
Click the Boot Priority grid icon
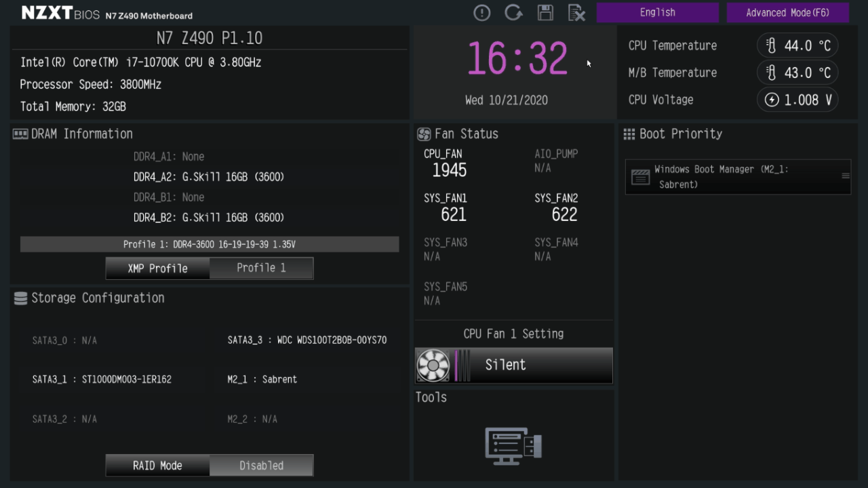pos(628,134)
